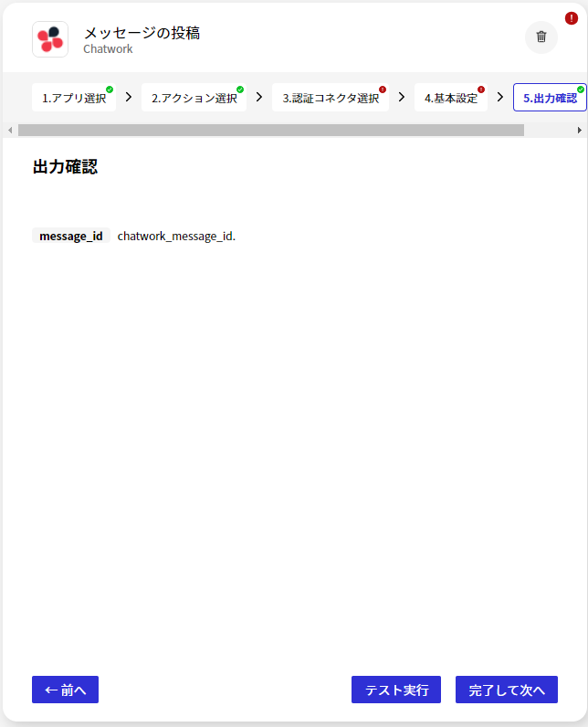Select the 5.出力確認 tab

click(x=550, y=98)
